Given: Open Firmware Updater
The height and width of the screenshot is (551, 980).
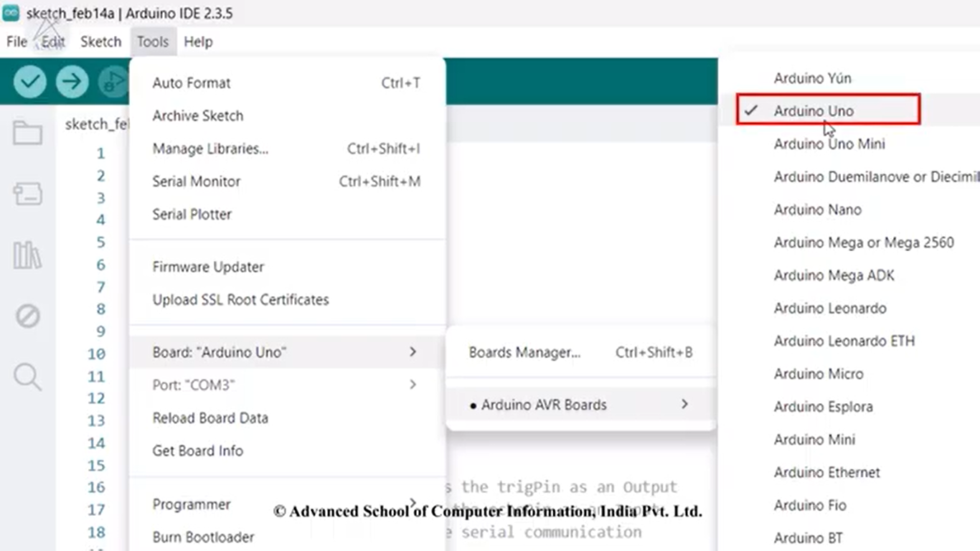Looking at the screenshot, I should coord(287,267).
